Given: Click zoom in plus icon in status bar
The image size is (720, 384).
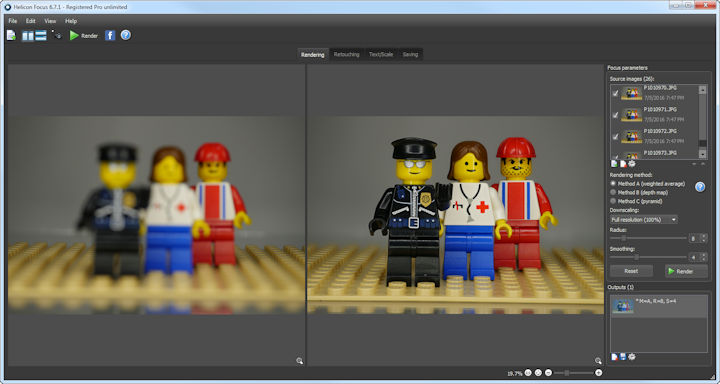Looking at the screenshot, I should click(x=598, y=373).
